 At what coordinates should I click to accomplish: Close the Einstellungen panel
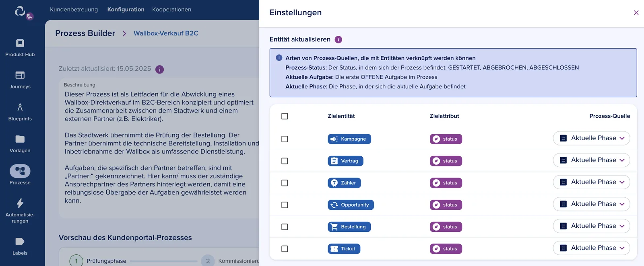(636, 12)
